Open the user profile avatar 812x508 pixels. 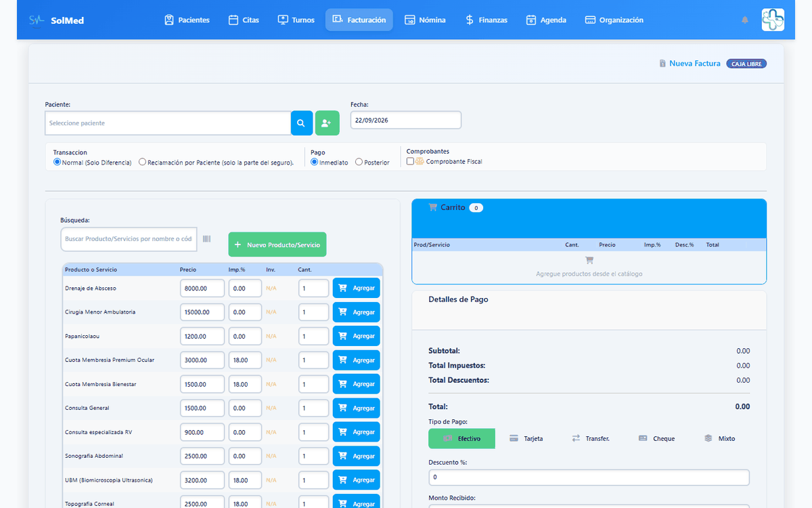773,20
